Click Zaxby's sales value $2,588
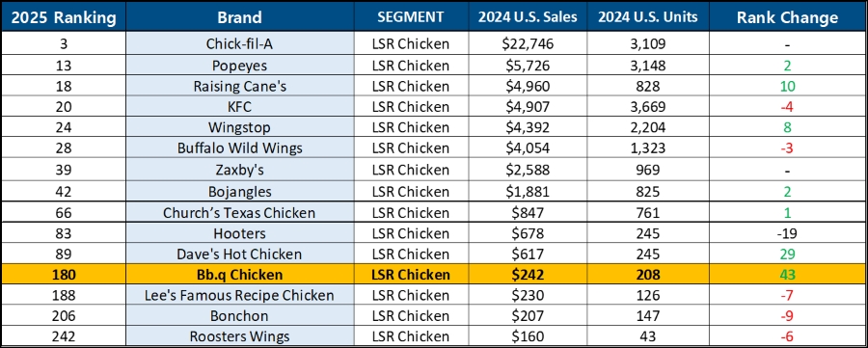868x348 pixels. pyautogui.click(x=527, y=170)
